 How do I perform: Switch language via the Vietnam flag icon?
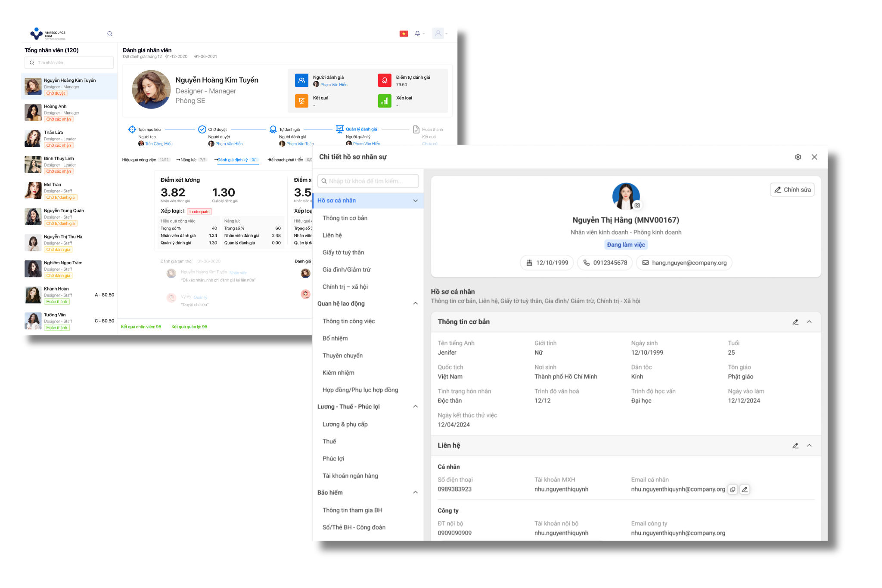(404, 34)
